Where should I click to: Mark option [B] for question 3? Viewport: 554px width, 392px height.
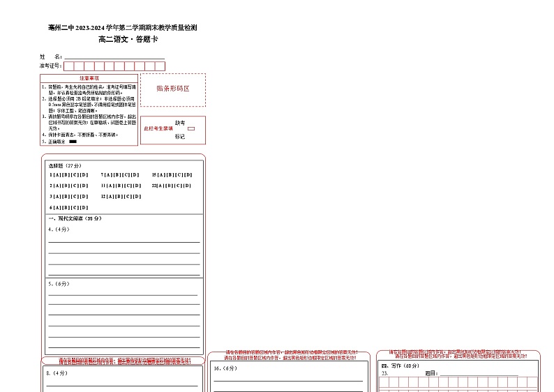click(66, 197)
